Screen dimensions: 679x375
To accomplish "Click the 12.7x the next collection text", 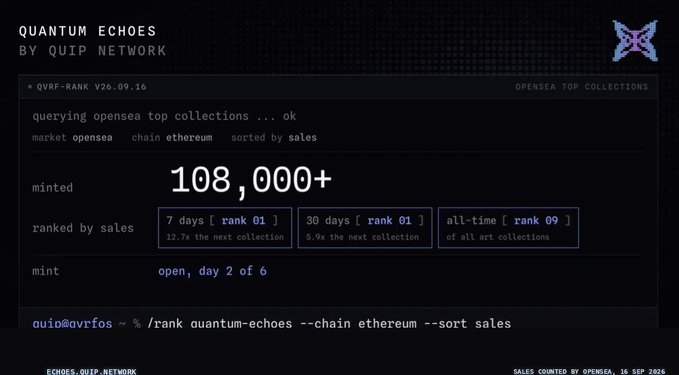I will click(225, 237).
